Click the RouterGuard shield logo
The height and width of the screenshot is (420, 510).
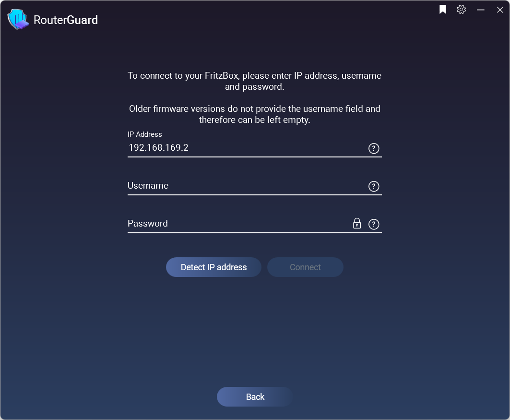click(18, 20)
